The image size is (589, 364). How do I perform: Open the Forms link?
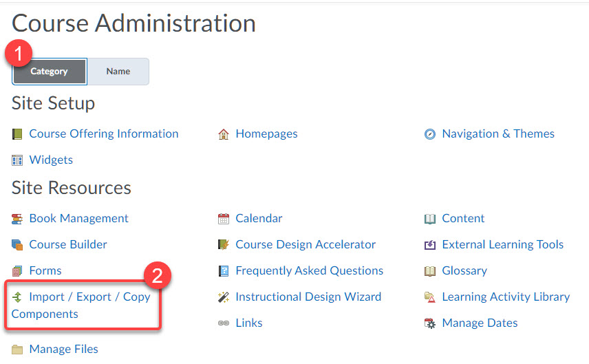coord(45,270)
